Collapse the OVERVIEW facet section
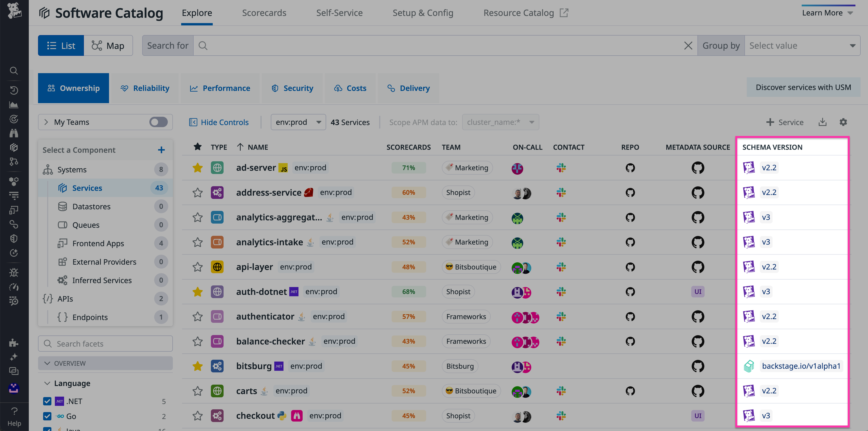 click(47, 363)
